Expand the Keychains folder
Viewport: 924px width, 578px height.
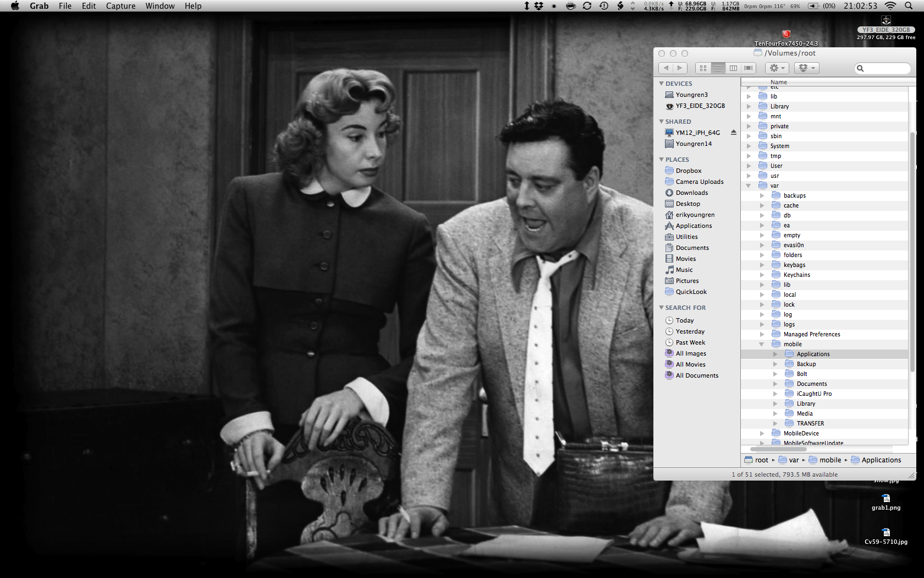762,275
